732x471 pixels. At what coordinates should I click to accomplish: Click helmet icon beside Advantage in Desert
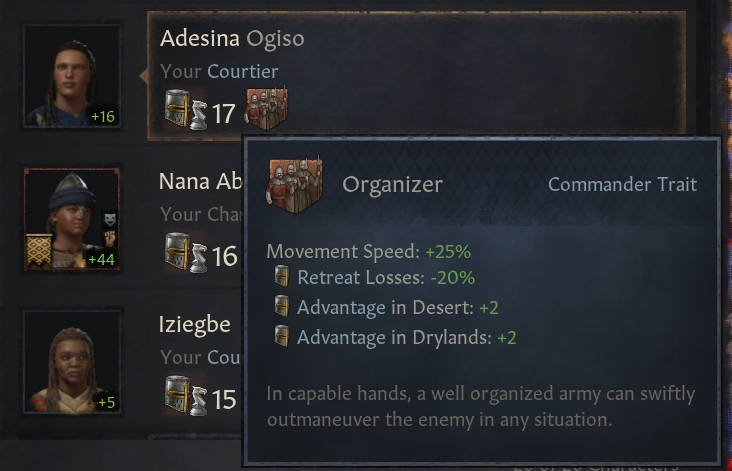[281, 307]
